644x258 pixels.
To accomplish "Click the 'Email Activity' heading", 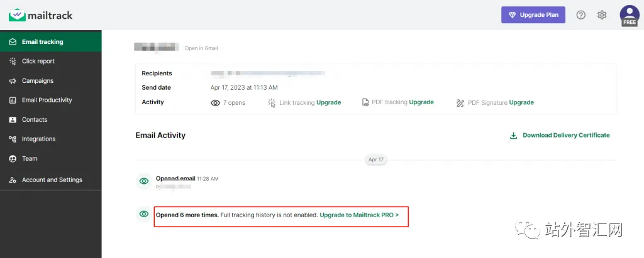I will coord(160,136).
